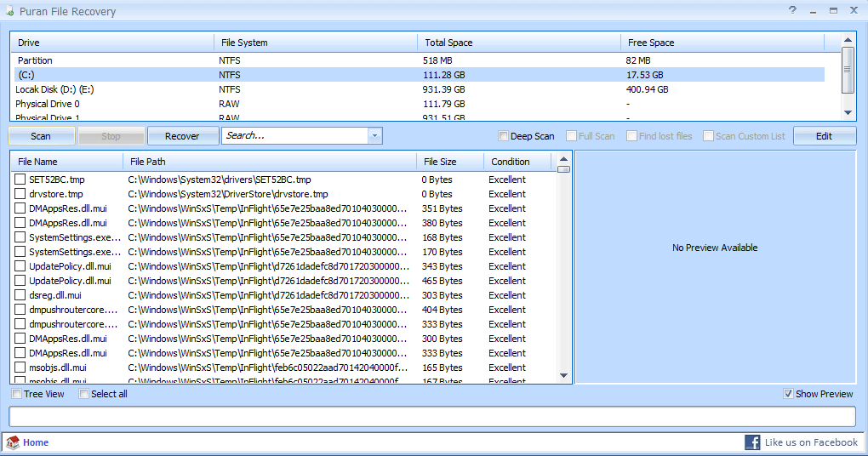Click the Scan button

[41, 136]
